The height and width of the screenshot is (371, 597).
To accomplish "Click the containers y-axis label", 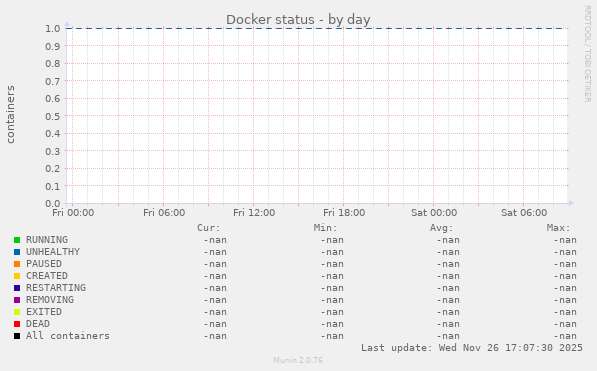I will tap(10, 115).
